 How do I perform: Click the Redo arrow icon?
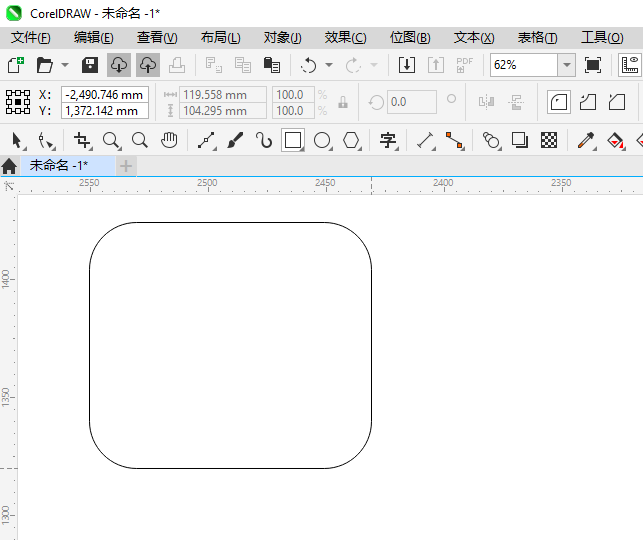(353, 65)
